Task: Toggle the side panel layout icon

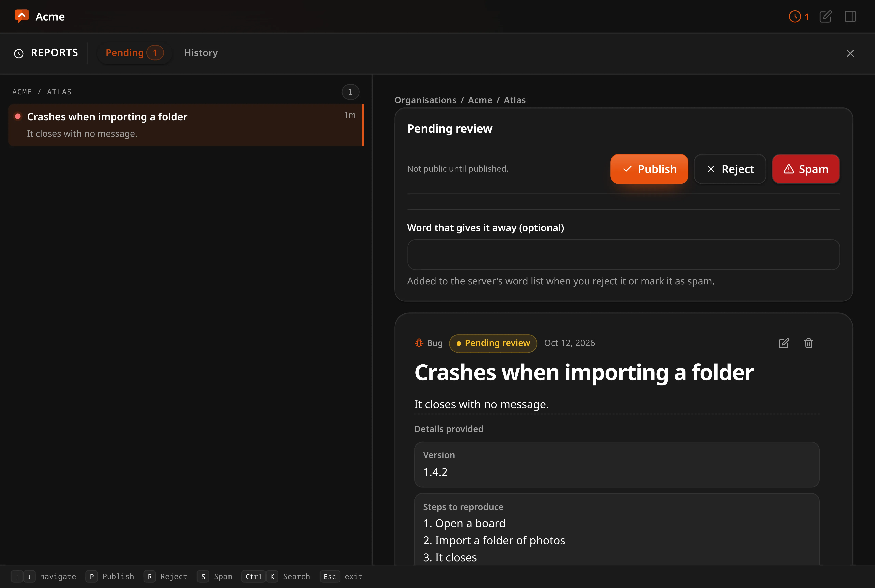Action: pyautogui.click(x=850, y=17)
